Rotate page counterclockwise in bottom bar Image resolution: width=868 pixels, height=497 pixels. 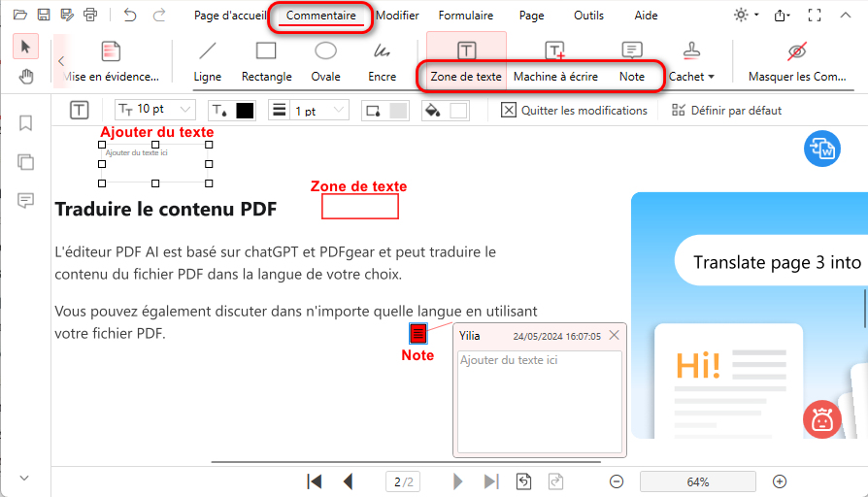click(x=523, y=481)
